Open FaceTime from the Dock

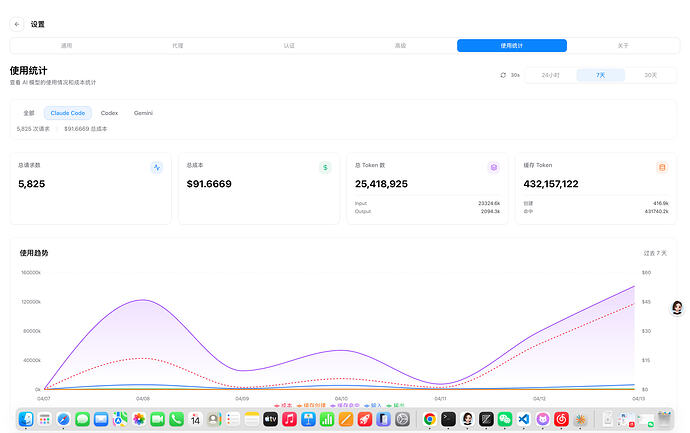tap(158, 419)
